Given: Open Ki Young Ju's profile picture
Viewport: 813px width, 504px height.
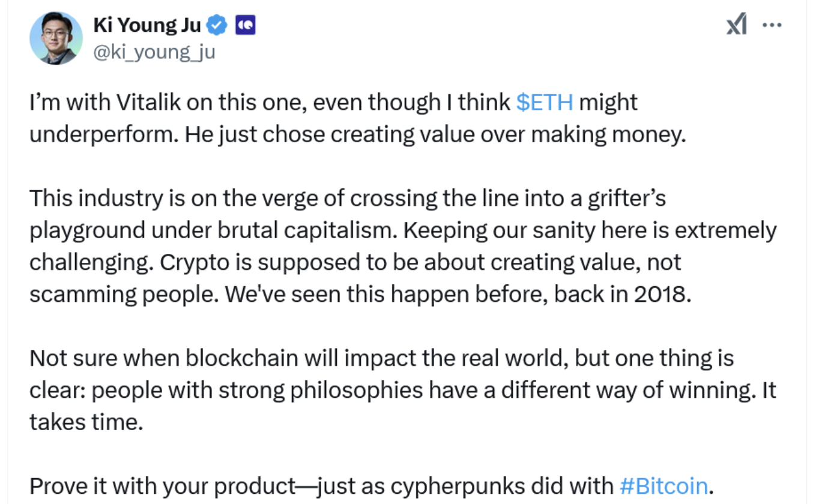Looking at the screenshot, I should [56, 38].
